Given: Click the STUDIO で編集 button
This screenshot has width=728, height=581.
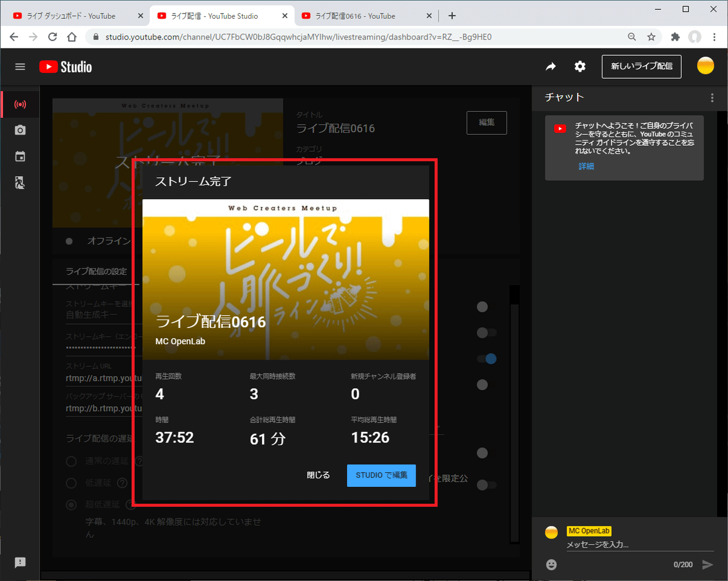Looking at the screenshot, I should (381, 475).
